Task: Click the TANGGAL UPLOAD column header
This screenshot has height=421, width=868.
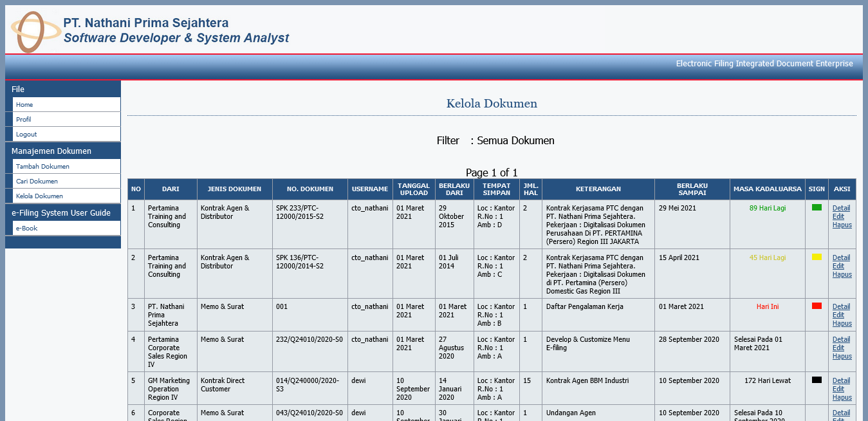Action: pos(414,189)
